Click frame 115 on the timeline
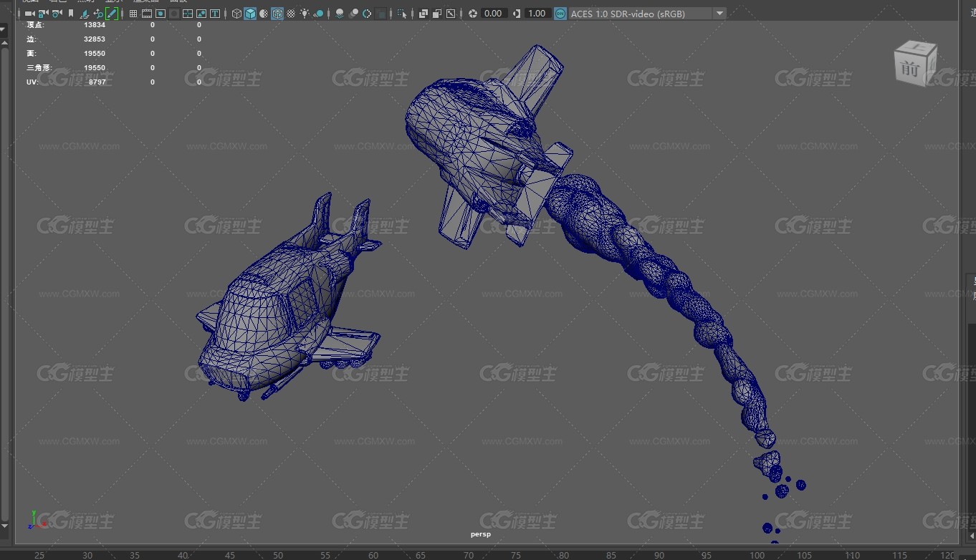The image size is (976, 560). (900, 555)
